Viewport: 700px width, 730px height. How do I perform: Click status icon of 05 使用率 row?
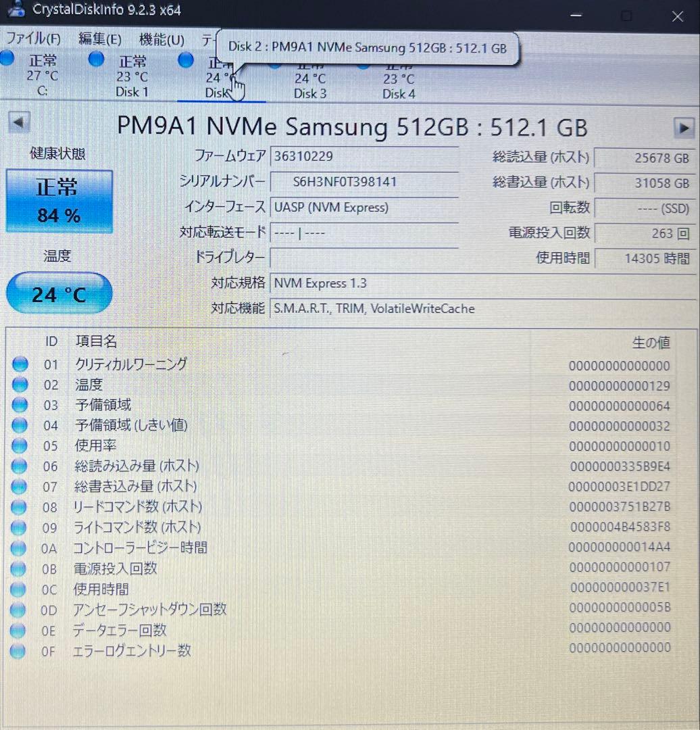[x=20, y=445]
